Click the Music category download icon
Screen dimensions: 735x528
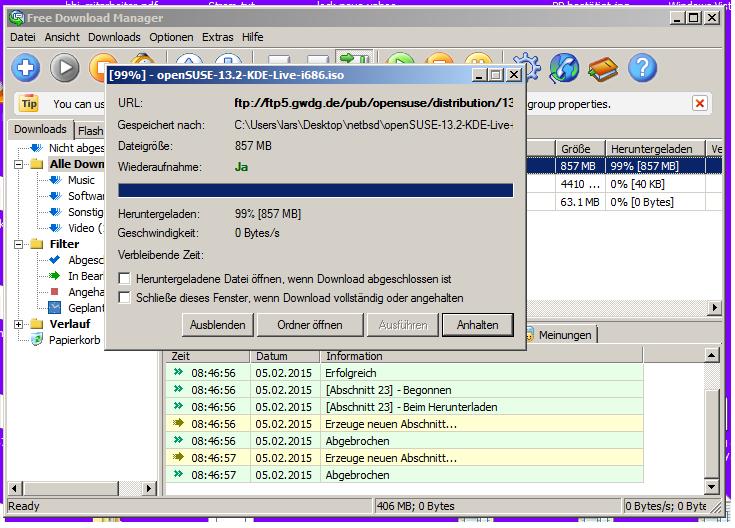click(x=55, y=180)
